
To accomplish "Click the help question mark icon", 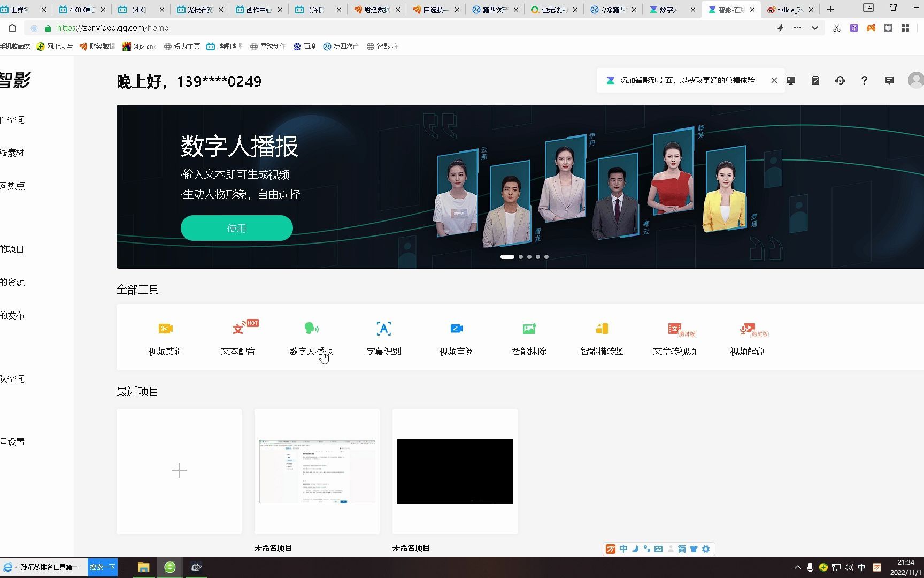I will tap(864, 80).
